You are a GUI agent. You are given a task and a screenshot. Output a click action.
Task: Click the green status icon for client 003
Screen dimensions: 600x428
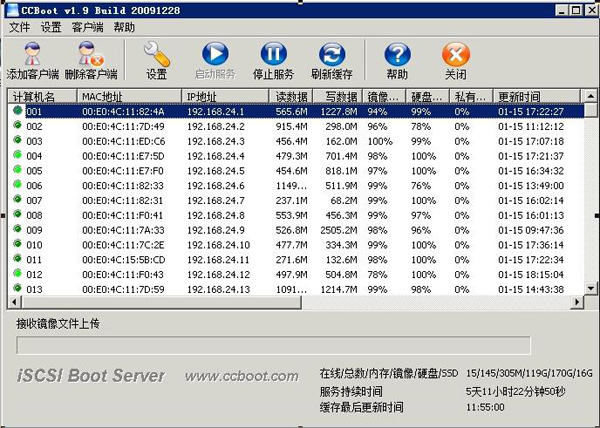(18, 140)
